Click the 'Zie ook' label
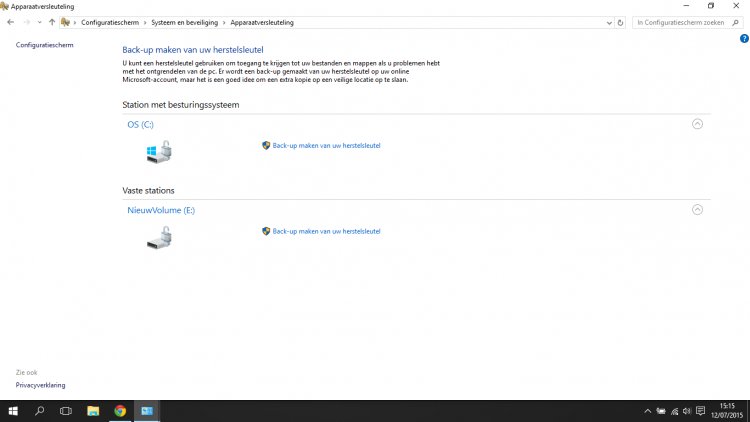Image resolution: width=750 pixels, height=422 pixels. (26, 372)
